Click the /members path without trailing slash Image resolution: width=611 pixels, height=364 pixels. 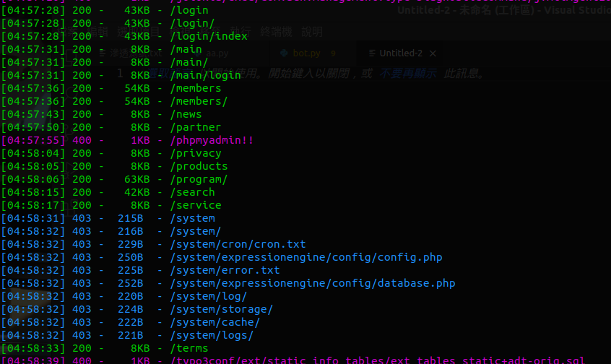point(196,88)
